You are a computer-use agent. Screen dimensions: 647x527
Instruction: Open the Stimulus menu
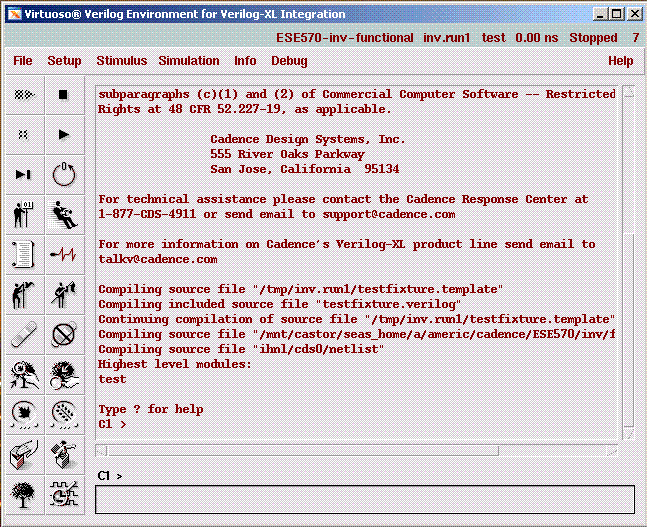(x=122, y=61)
